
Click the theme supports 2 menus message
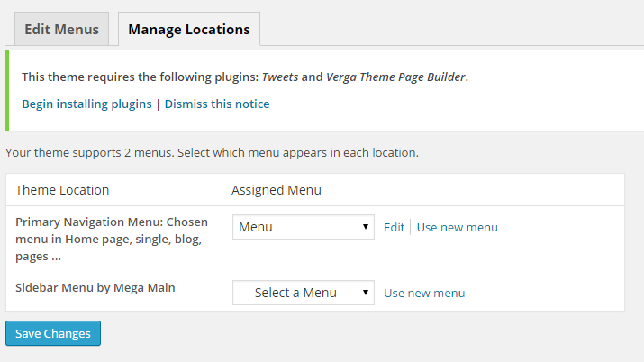pyautogui.click(x=212, y=153)
